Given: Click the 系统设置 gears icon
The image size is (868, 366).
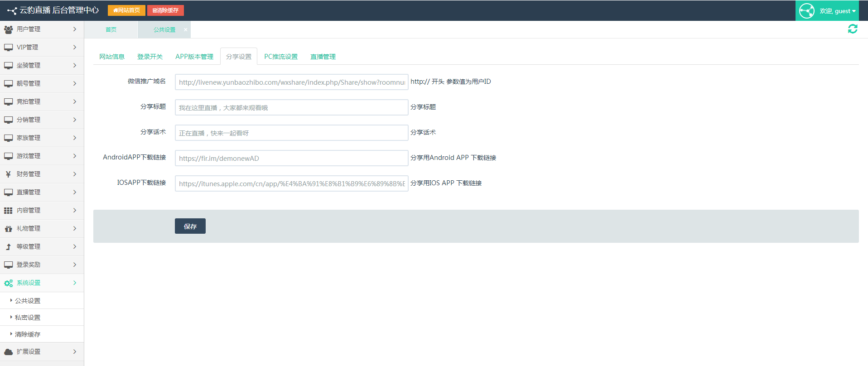Looking at the screenshot, I should click(8, 283).
